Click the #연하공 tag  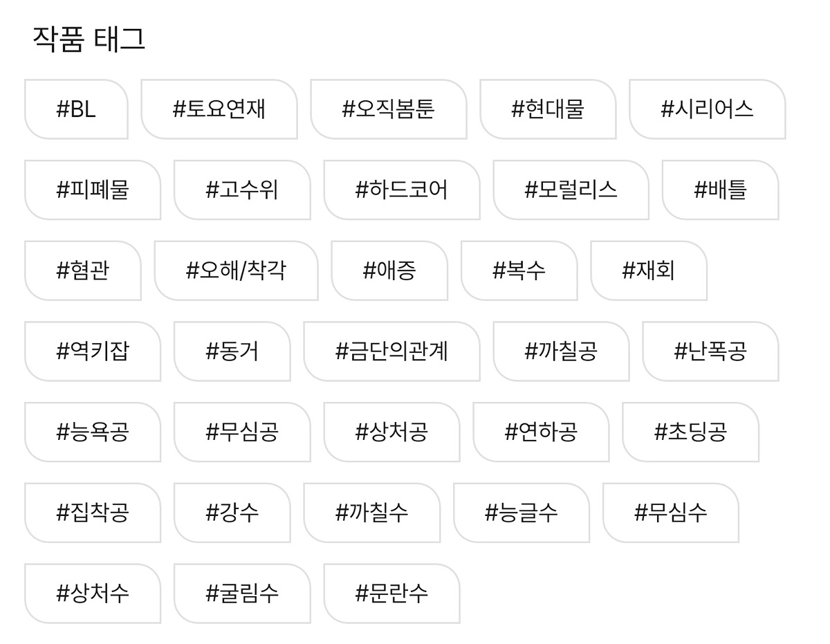coord(541,432)
